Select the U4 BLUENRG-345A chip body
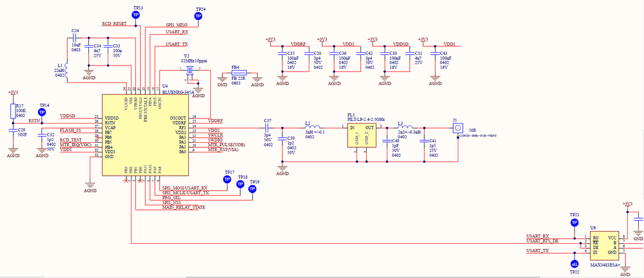644x278 pixels. click(146, 134)
